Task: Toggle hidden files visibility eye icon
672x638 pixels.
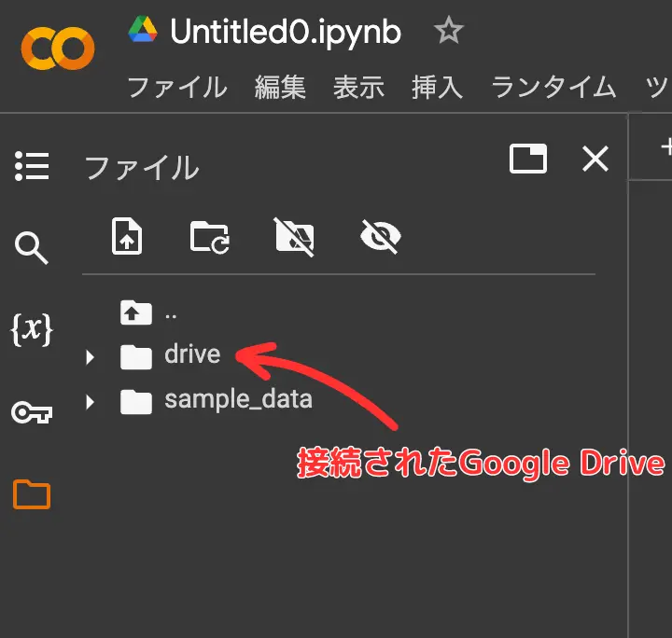Action: pos(380,237)
